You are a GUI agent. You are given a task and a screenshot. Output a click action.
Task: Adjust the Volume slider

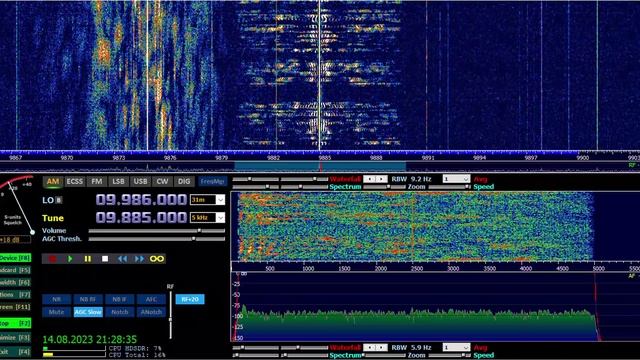(x=157, y=231)
